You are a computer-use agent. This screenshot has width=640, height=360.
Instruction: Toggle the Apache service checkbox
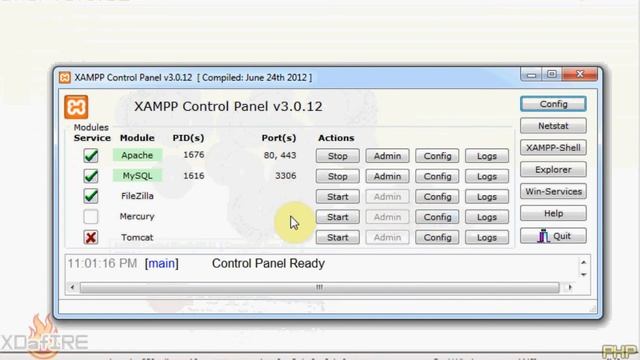[x=91, y=156]
